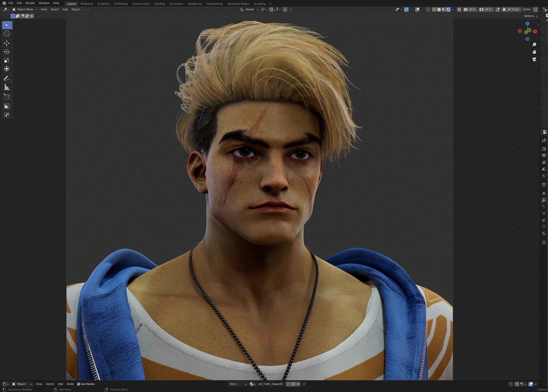Uncheck the Use Nodes checkbox
The image size is (548, 392).
tap(79, 384)
